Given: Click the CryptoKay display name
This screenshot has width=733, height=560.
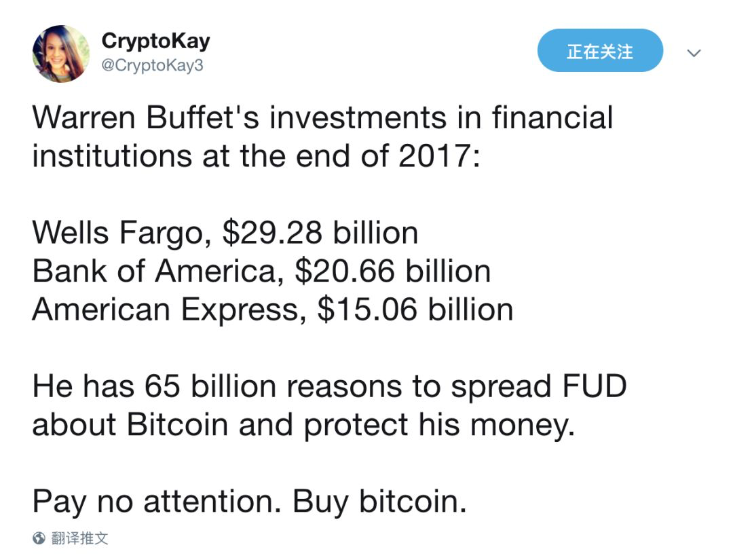Looking at the screenshot, I should point(155,41).
